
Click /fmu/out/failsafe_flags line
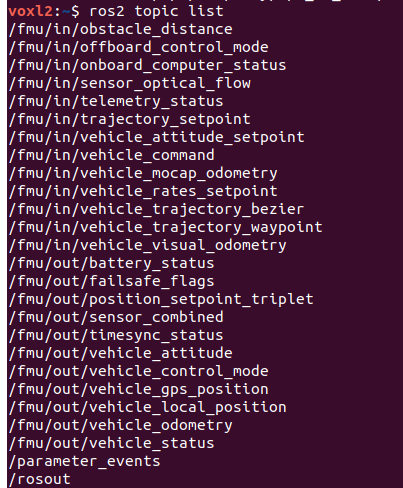(x=112, y=281)
